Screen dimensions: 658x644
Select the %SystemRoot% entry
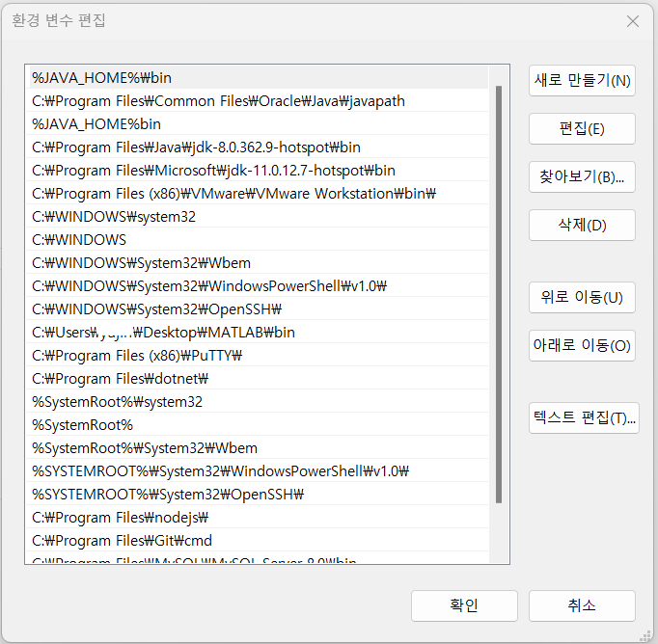coord(258,425)
